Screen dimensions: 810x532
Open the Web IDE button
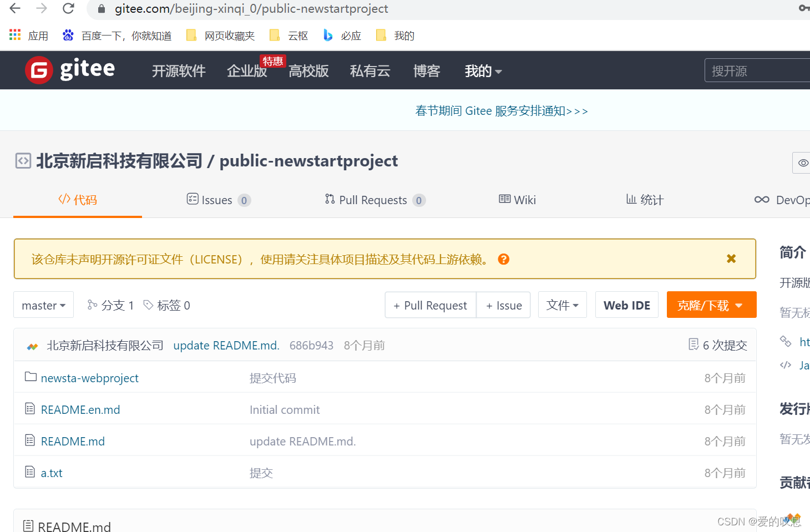(627, 305)
